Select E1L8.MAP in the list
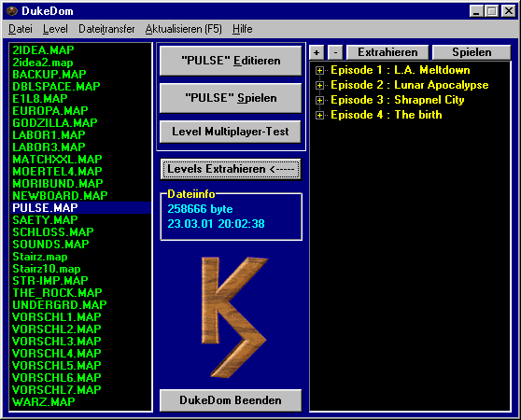Image resolution: width=521 pixels, height=420 pixels. (x=80, y=99)
